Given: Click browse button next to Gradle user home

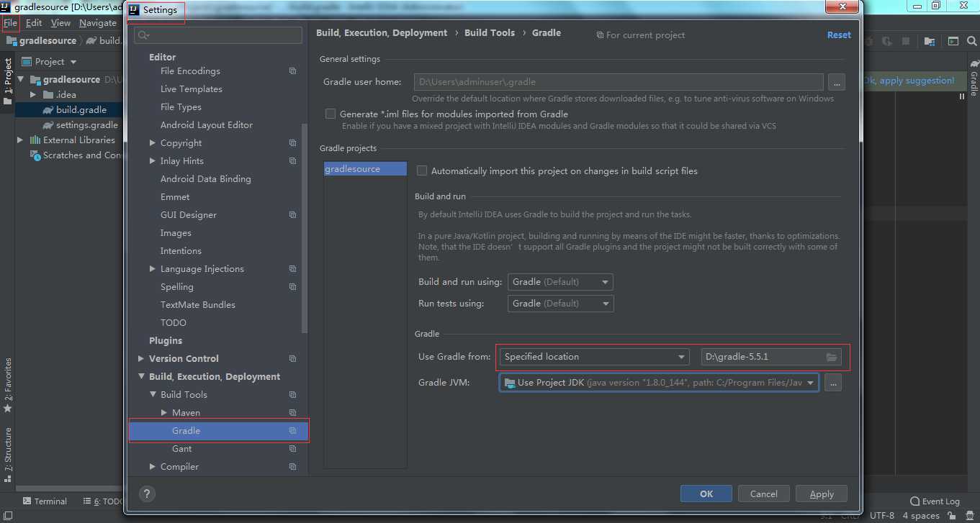Looking at the screenshot, I should click(836, 82).
